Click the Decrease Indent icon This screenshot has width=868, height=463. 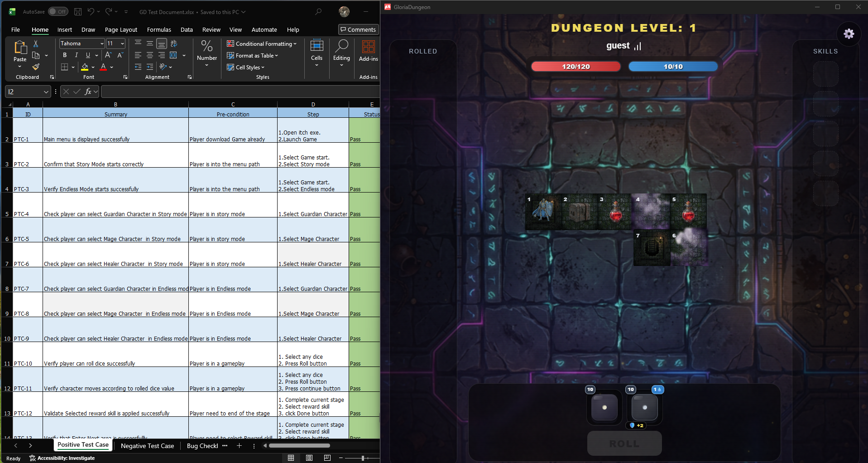point(138,67)
